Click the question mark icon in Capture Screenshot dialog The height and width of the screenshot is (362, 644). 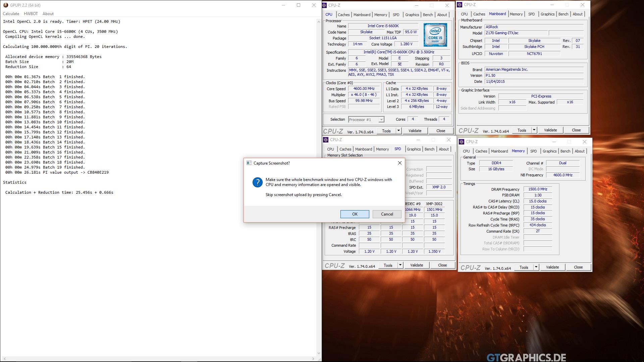click(x=257, y=182)
